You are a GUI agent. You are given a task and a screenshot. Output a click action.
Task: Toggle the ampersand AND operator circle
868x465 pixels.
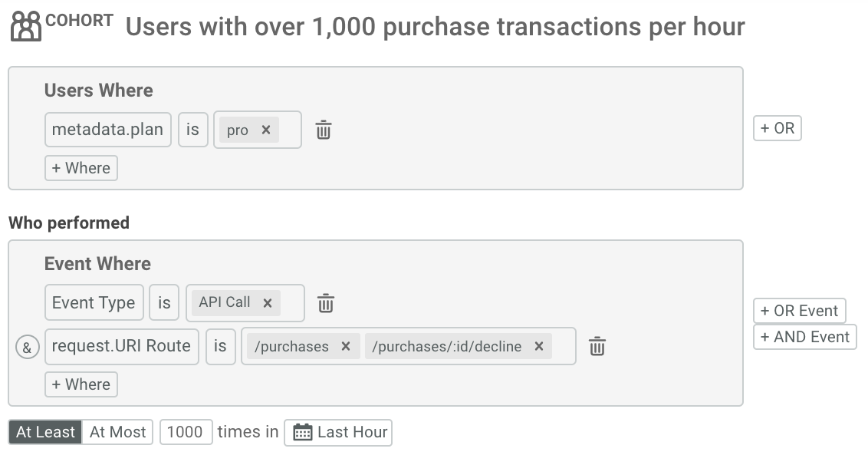27,348
